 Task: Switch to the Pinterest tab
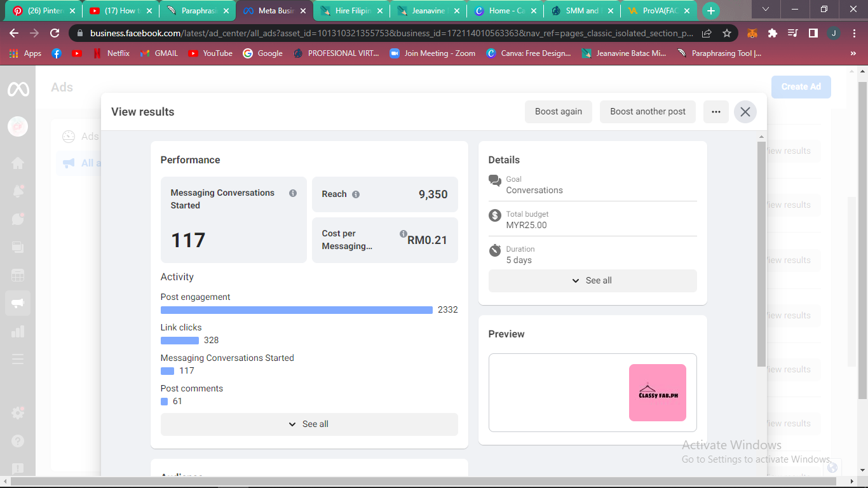point(43,11)
